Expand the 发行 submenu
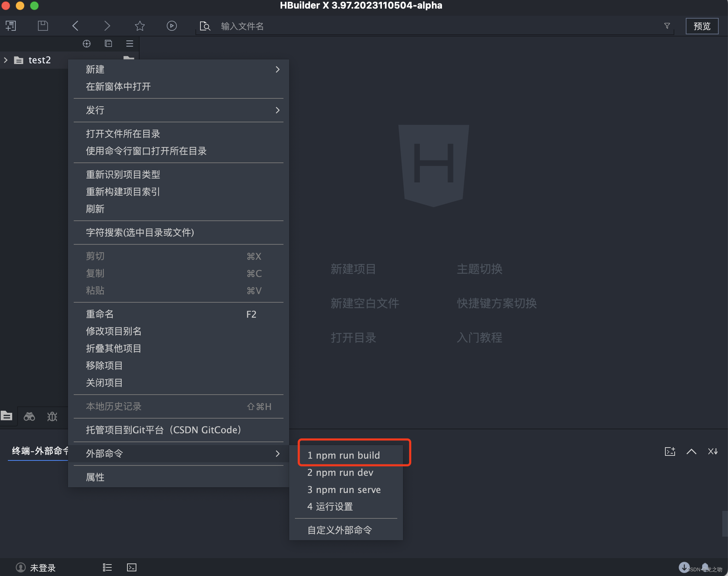 coord(179,110)
